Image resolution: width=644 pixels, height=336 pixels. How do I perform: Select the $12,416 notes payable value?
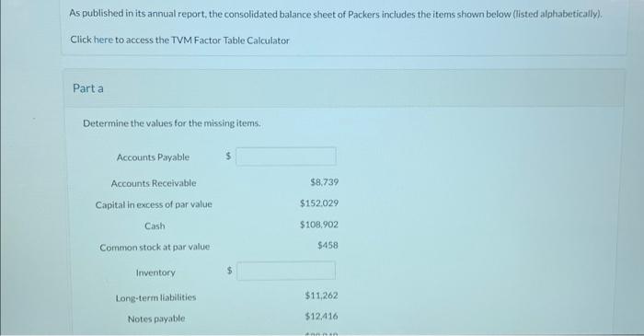(322, 317)
